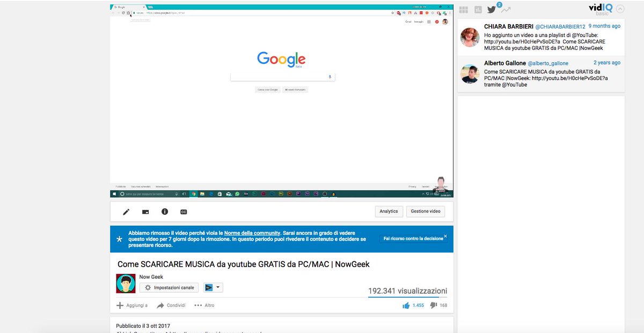Open the Now Geek channel name
This screenshot has width=644, height=333.
(x=151, y=277)
